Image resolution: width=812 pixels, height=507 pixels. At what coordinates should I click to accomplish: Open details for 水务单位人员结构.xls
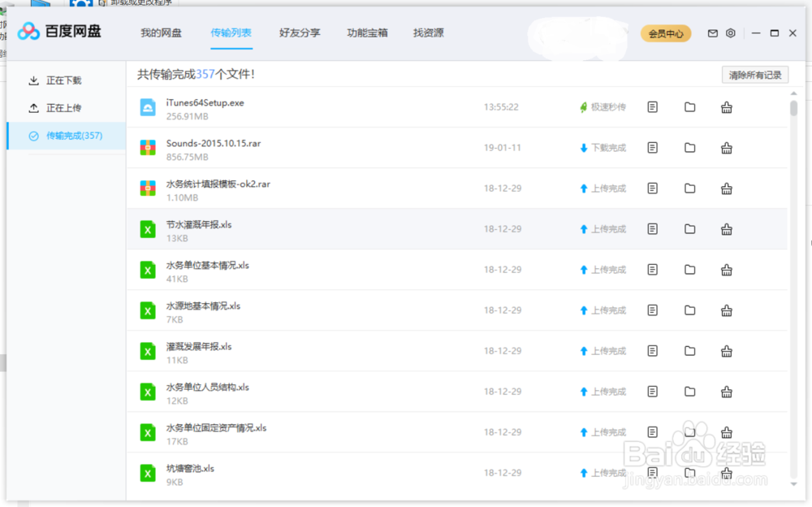653,392
